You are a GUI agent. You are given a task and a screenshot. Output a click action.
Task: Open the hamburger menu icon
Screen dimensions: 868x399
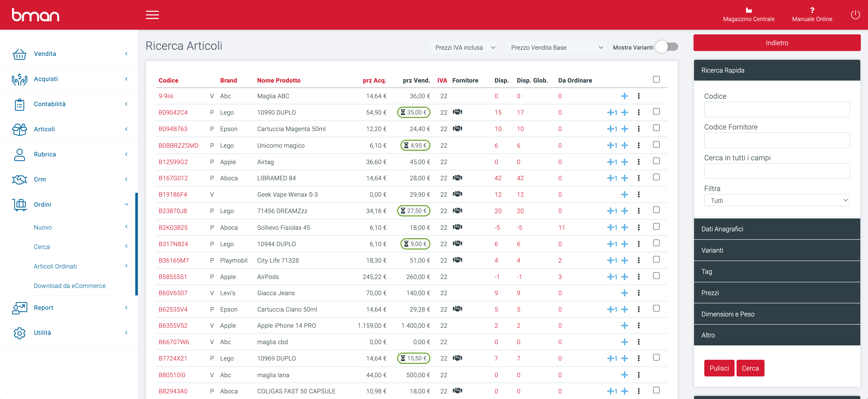tap(152, 15)
